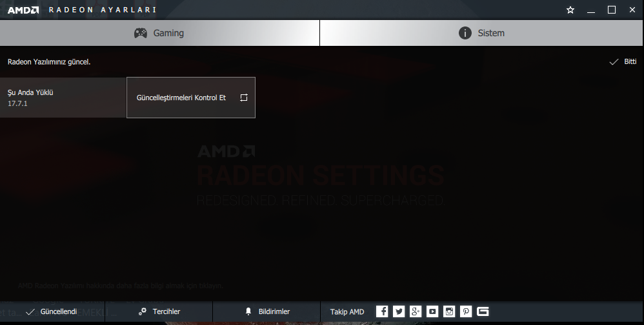Click the favorites star icon in title bar

pos(570,10)
